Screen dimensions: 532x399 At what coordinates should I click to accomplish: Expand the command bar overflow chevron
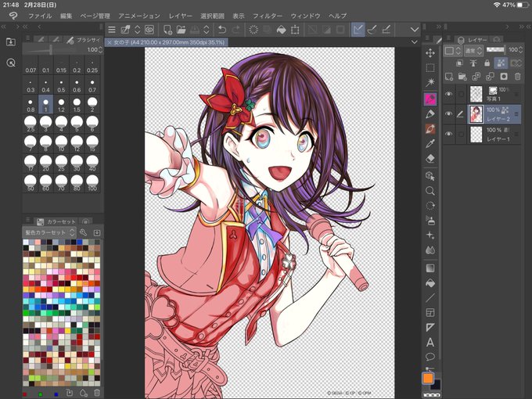click(415, 30)
